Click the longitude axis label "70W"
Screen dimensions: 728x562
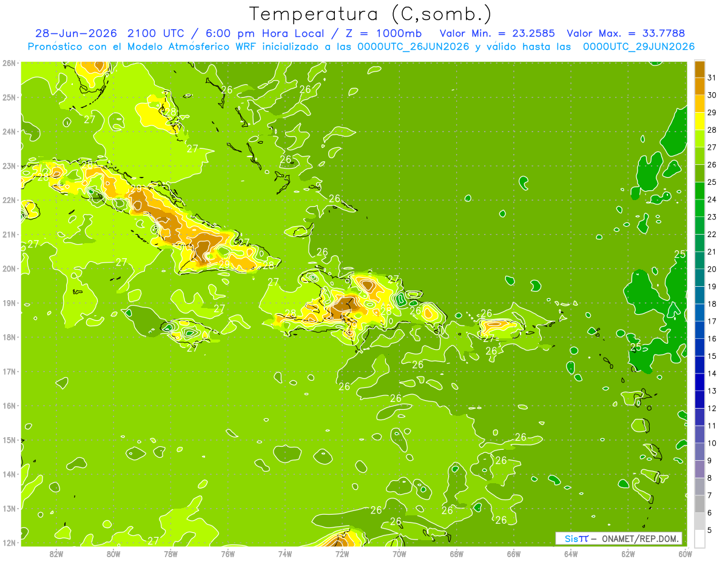399,553
